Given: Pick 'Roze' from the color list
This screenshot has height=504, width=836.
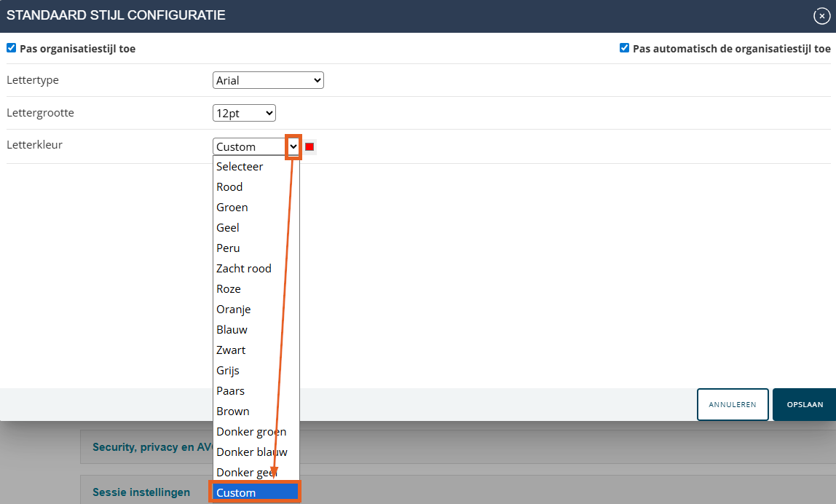Looking at the screenshot, I should pyautogui.click(x=256, y=288).
